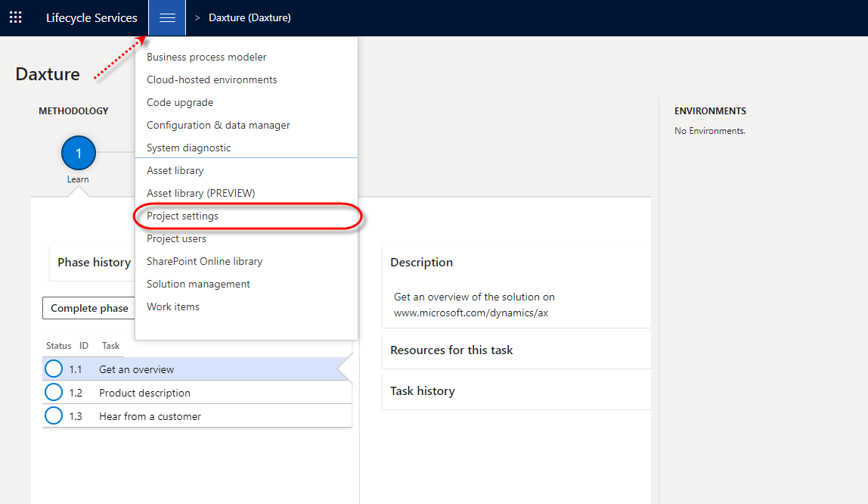Select the Learn phase circle 1
The width and height of the screenshot is (868, 504).
(x=79, y=153)
